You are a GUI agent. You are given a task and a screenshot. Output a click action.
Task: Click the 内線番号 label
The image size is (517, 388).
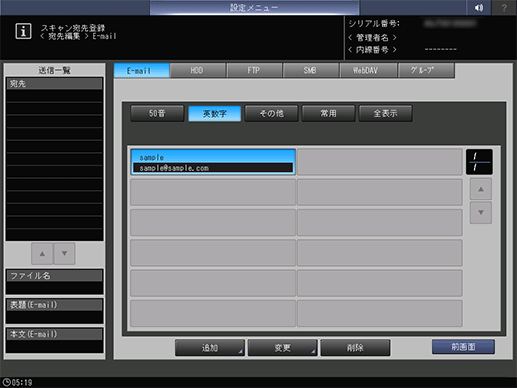click(x=372, y=50)
